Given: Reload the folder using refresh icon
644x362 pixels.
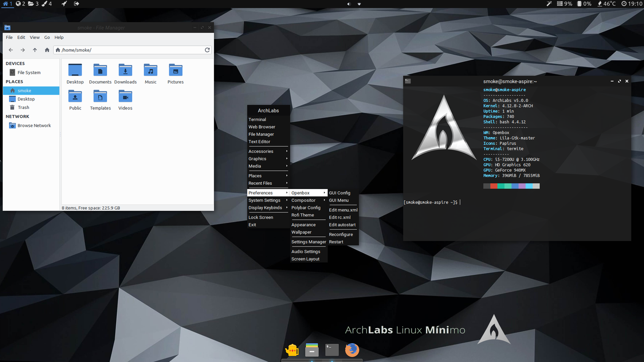Looking at the screenshot, I should [207, 50].
